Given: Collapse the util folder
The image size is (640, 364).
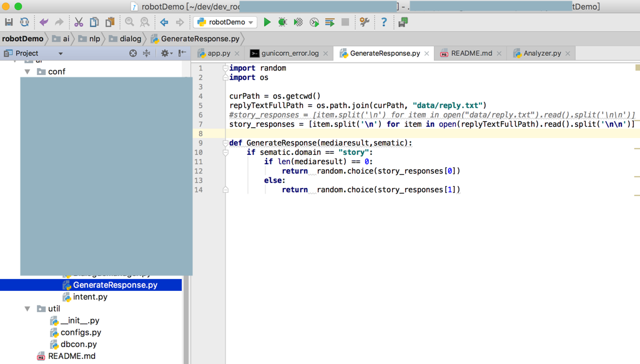Looking at the screenshot, I should (27, 308).
